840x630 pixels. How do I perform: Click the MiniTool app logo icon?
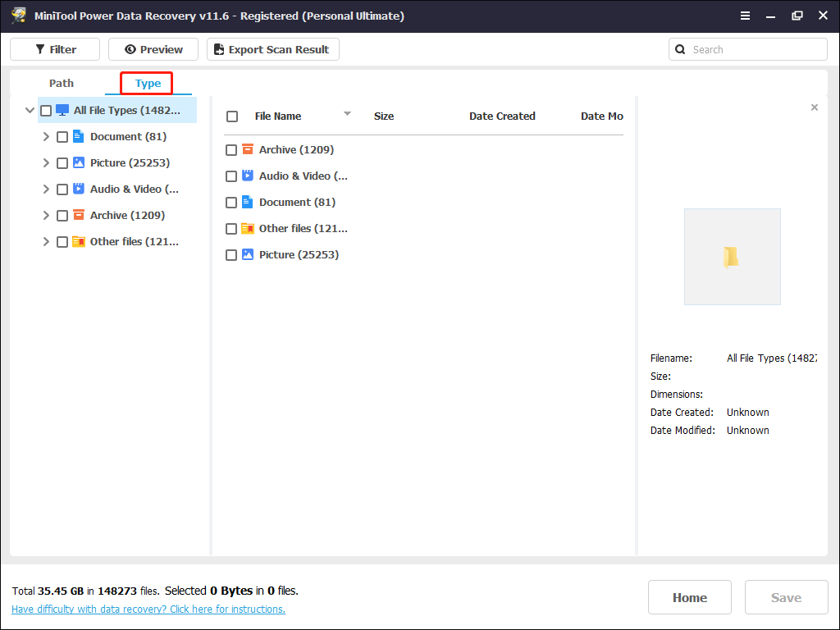(19, 16)
